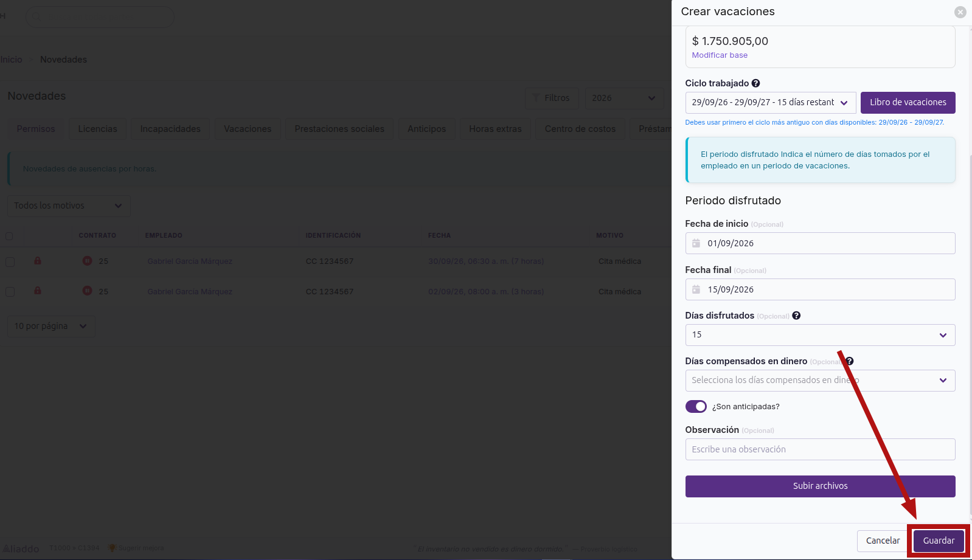This screenshot has height=560, width=972.
Task: Open the 10 por página dropdown
Action: pos(51,327)
